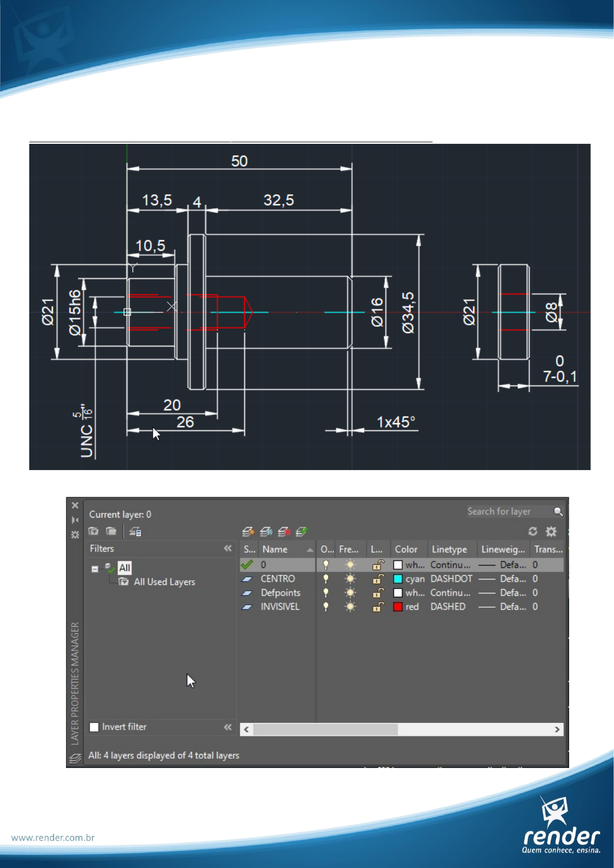Open the Layer States Manager icon
Screen dimensions: 614x868
pyautogui.click(x=135, y=531)
